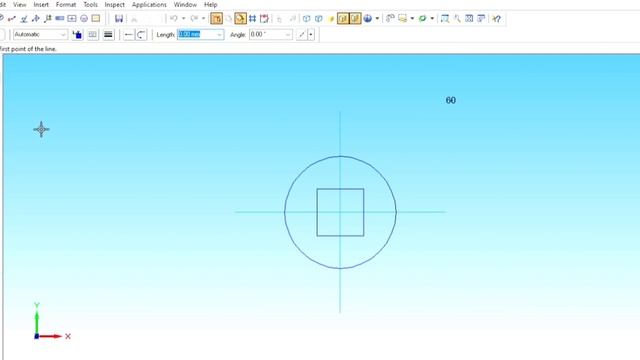Viewport: 640px width, 360px height.
Task: Click the first blue cube icon
Action: pos(307,19)
